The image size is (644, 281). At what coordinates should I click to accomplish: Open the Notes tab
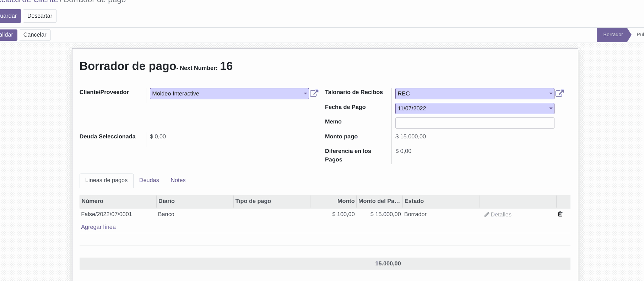[x=178, y=180]
